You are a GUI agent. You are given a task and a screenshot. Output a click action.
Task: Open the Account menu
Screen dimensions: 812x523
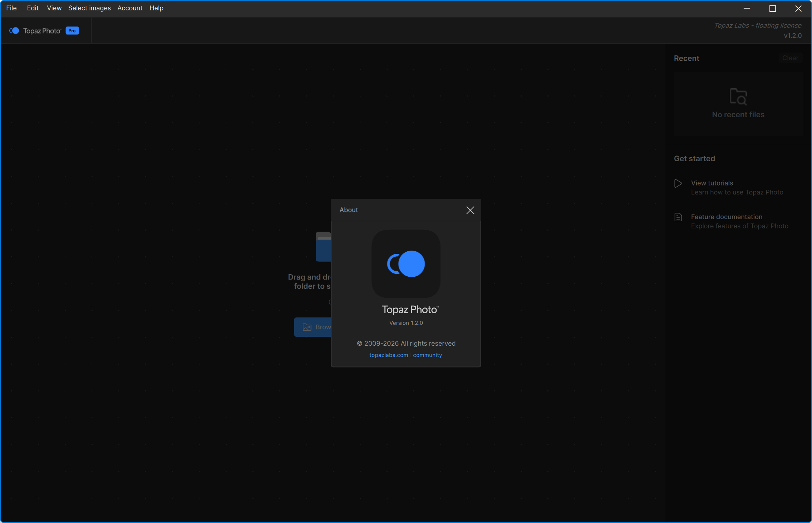[x=130, y=8]
